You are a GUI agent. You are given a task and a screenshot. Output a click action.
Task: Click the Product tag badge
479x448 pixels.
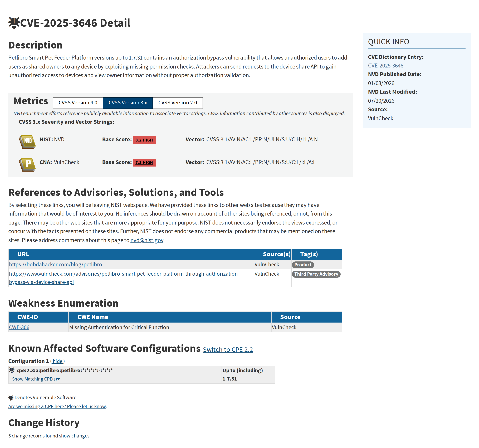click(303, 265)
